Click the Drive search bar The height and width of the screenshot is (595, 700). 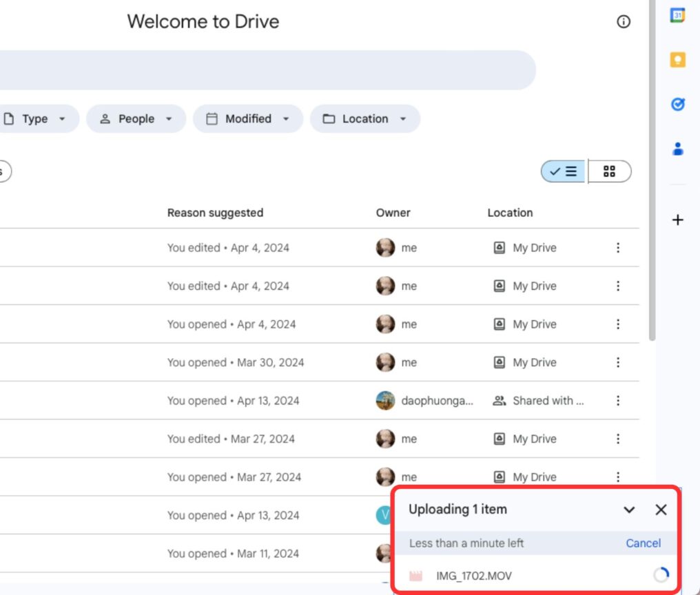(x=262, y=70)
